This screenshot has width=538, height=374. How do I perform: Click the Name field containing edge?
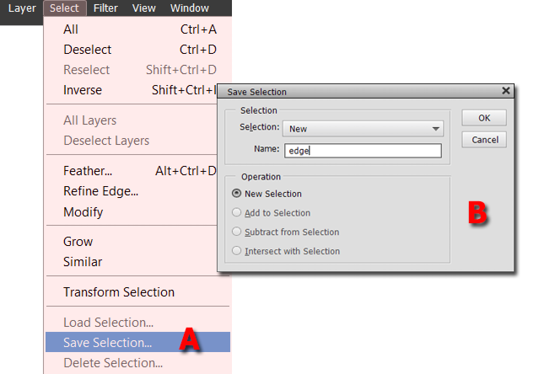pyautogui.click(x=363, y=151)
